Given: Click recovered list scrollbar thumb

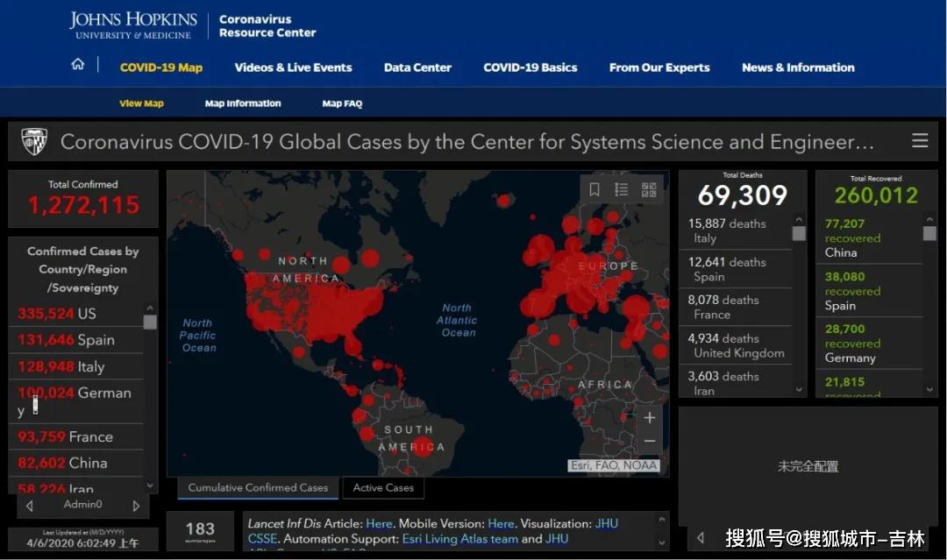Looking at the screenshot, I should 929,233.
